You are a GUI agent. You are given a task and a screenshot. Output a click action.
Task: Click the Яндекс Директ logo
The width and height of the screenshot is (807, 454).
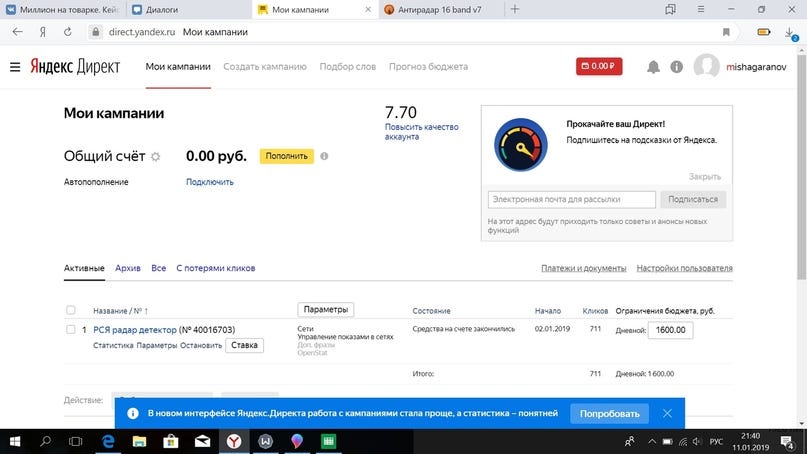tap(75, 67)
